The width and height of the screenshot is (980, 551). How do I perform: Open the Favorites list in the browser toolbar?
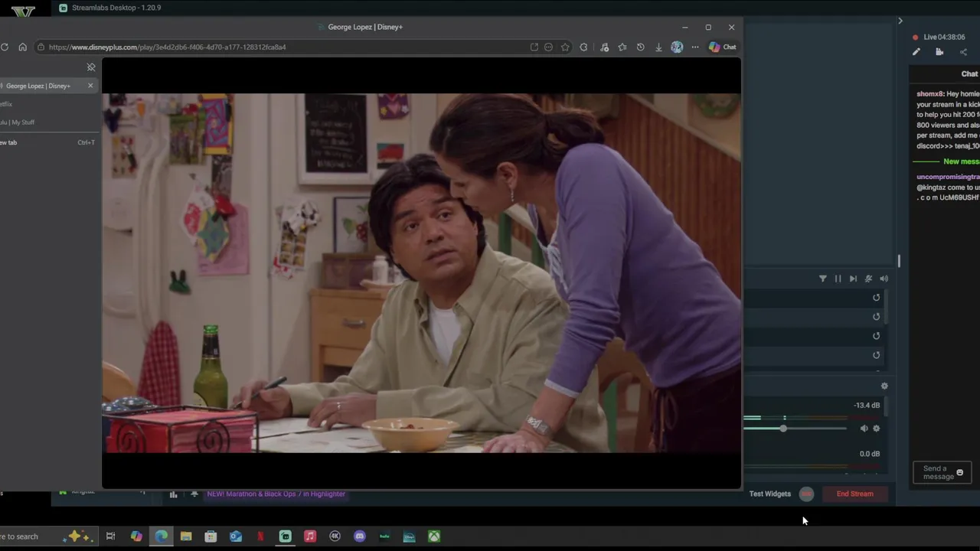point(622,47)
